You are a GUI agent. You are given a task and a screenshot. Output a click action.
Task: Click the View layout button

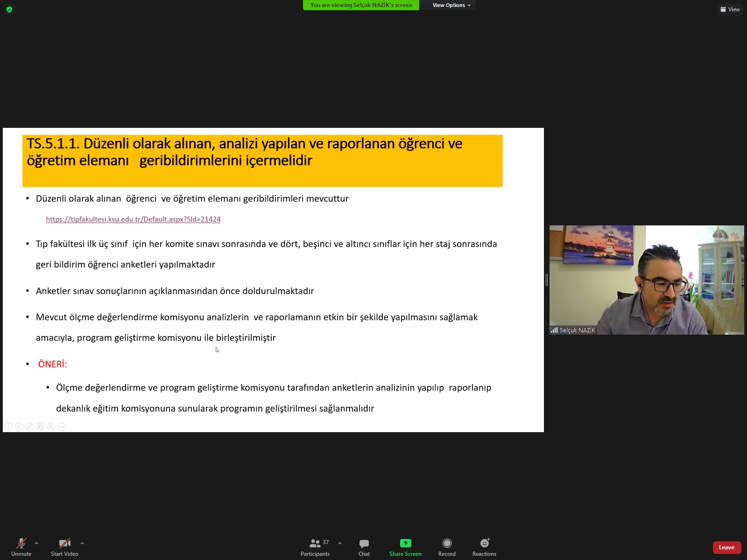click(730, 9)
